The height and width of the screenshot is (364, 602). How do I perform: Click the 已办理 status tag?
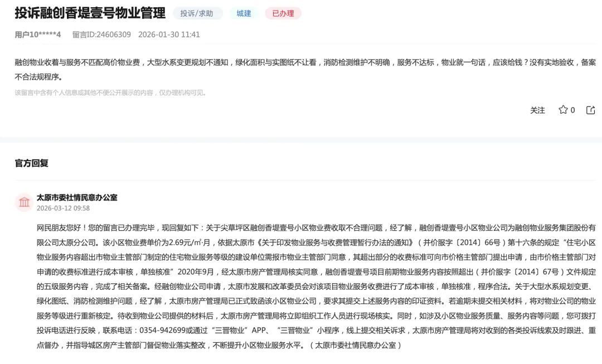coord(283,13)
